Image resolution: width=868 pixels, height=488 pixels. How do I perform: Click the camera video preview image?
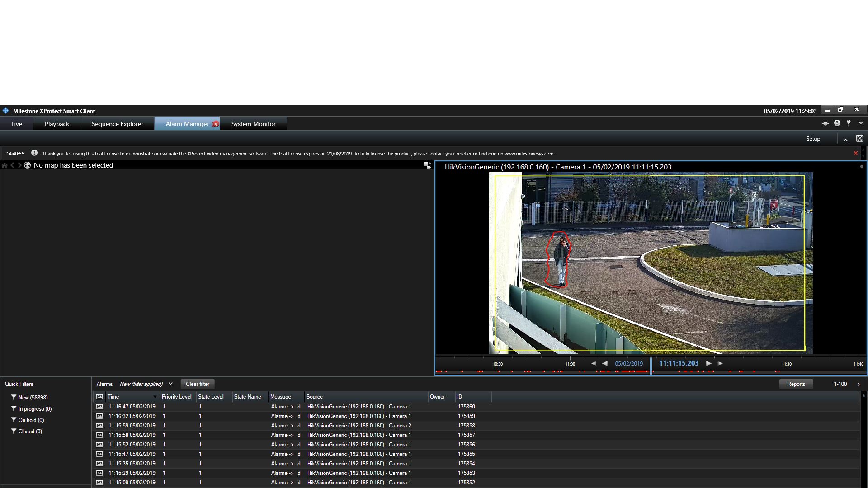point(651,263)
